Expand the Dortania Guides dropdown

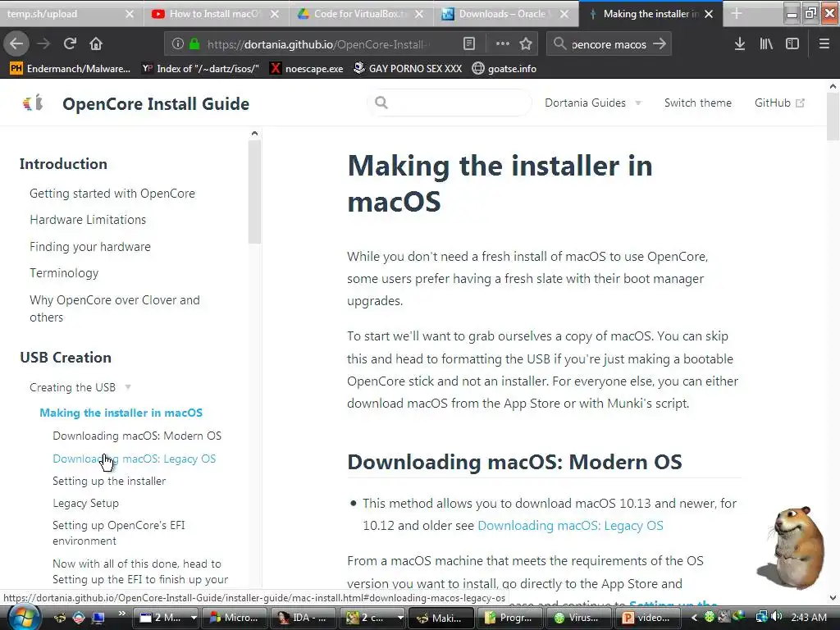592,103
